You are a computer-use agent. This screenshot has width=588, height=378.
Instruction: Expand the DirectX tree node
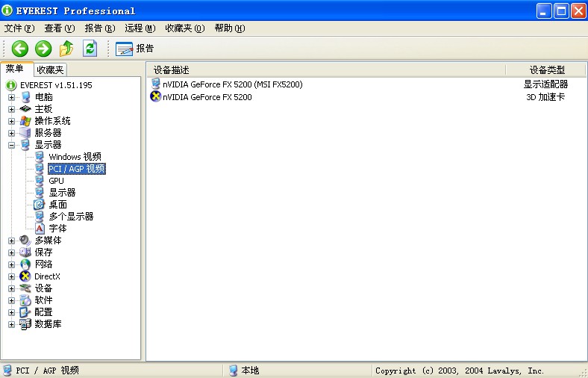click(12, 276)
